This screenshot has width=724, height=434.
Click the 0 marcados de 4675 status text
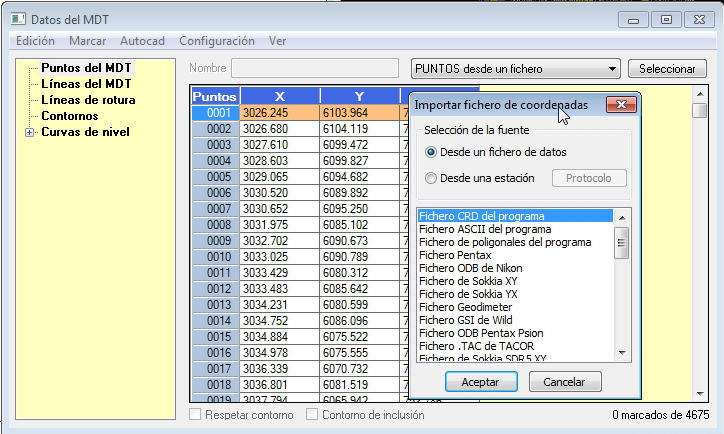tap(661, 415)
